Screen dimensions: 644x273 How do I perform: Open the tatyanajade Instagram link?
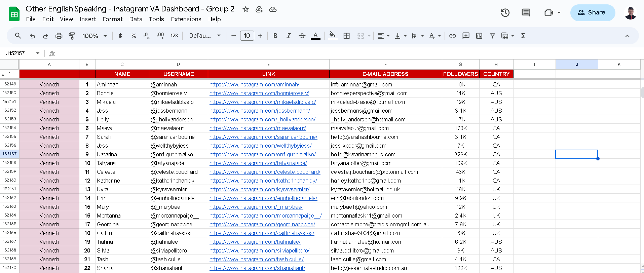(258, 163)
